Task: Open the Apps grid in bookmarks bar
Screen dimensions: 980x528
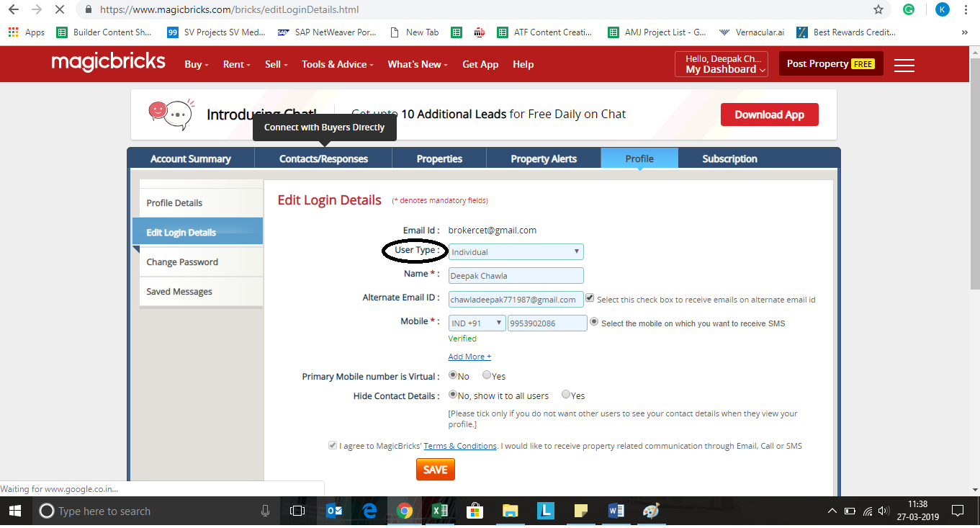Action: coord(14,32)
